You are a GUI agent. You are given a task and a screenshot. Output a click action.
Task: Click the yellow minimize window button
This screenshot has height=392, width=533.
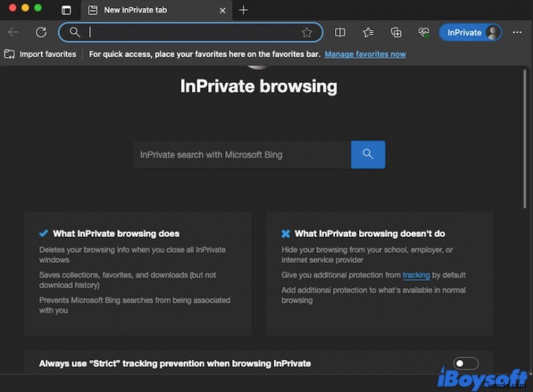pyautogui.click(x=25, y=8)
